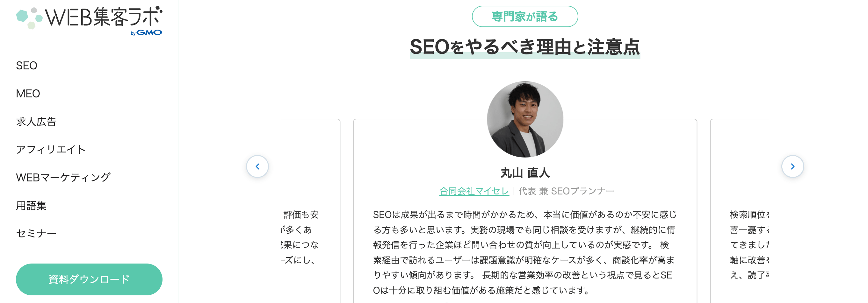The image size is (868, 303).
Task: Open the 求人広告 section
Action: tap(37, 122)
